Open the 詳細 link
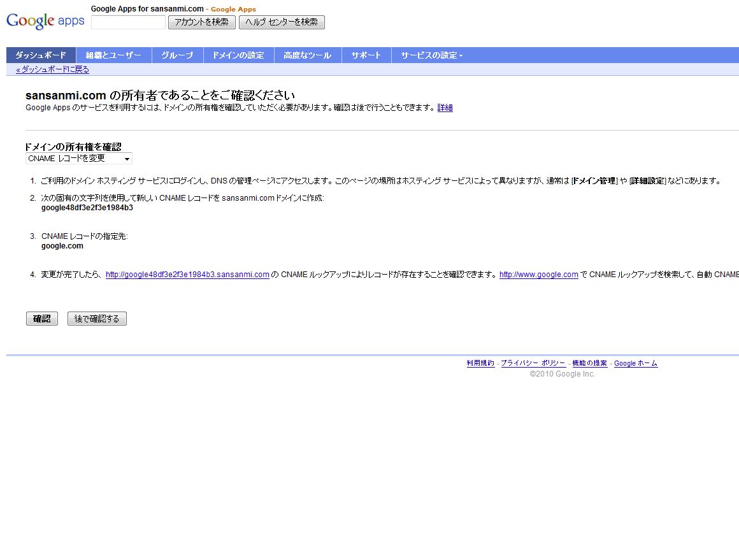739x560 pixels. coord(445,108)
